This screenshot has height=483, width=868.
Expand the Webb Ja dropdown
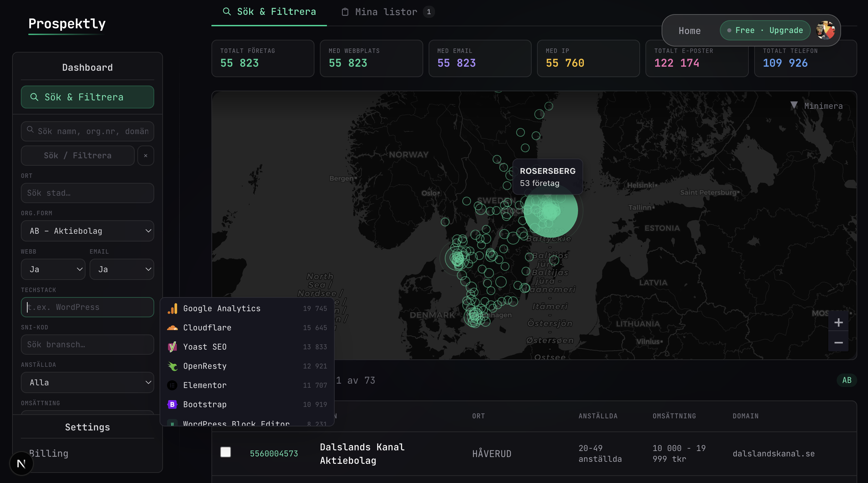[x=53, y=269]
